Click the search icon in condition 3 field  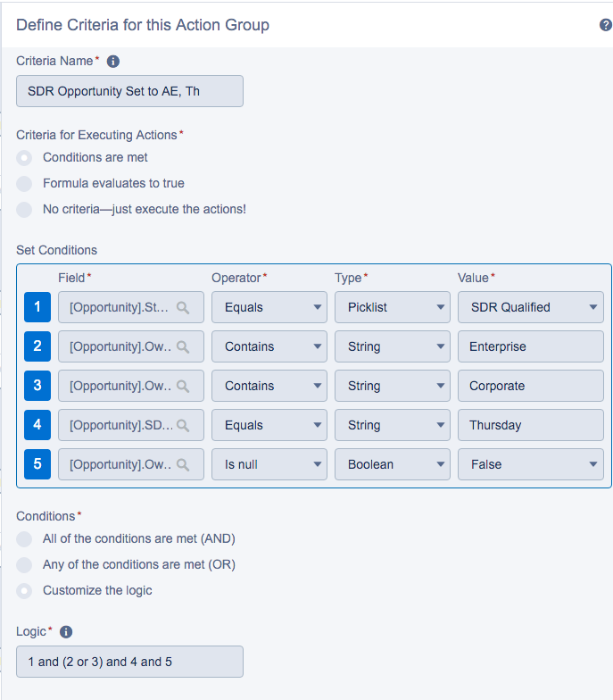coord(183,386)
